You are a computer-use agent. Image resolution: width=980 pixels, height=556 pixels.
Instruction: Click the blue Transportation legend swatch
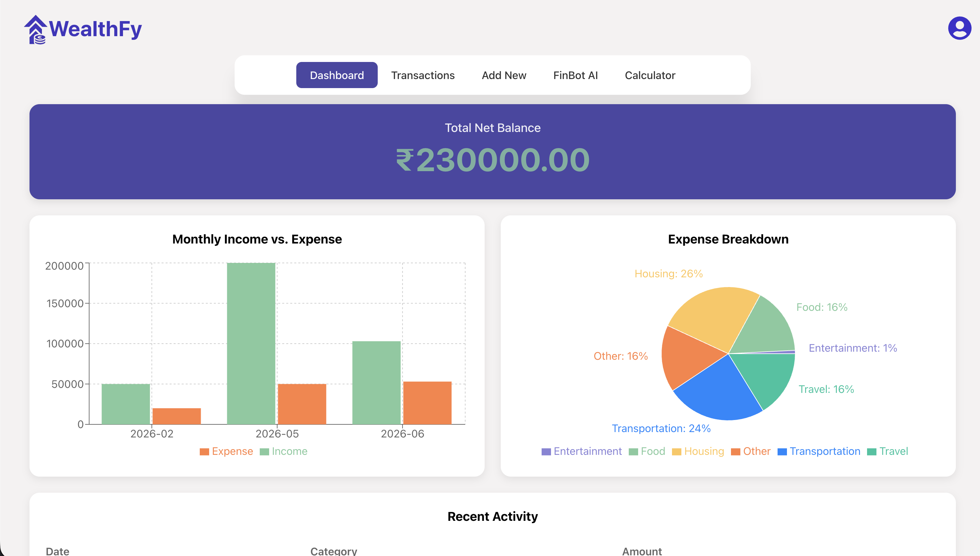click(x=782, y=452)
